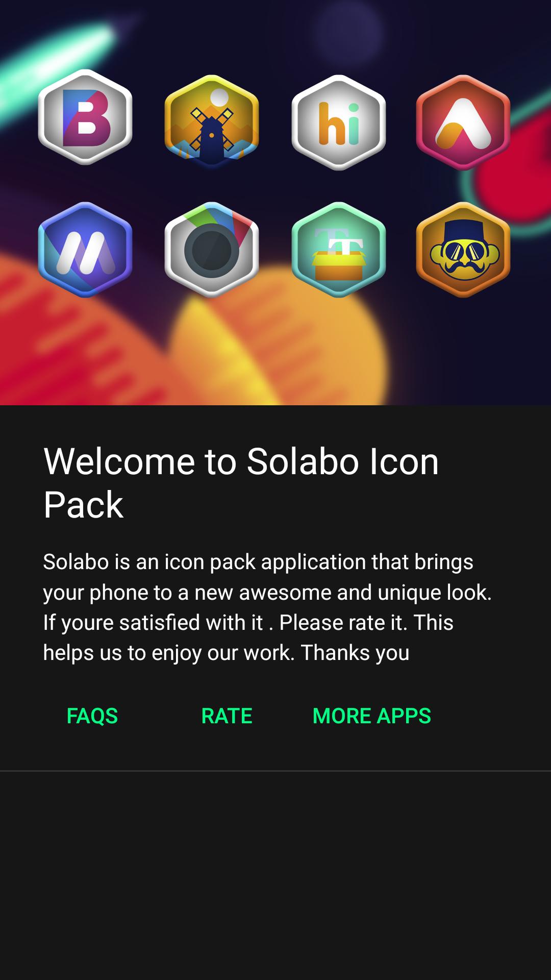Tap the camera lens hexagon icon
The image size is (551, 980).
tap(212, 250)
